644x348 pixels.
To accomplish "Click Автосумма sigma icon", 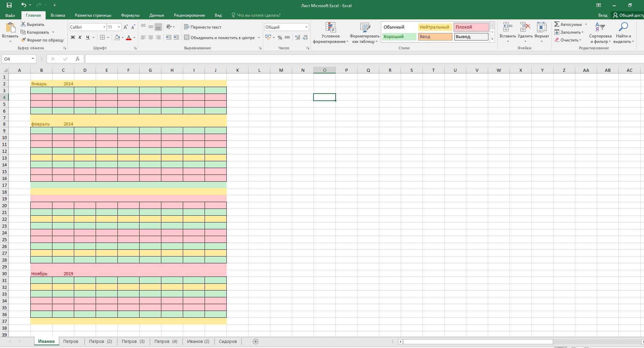I will 557,24.
